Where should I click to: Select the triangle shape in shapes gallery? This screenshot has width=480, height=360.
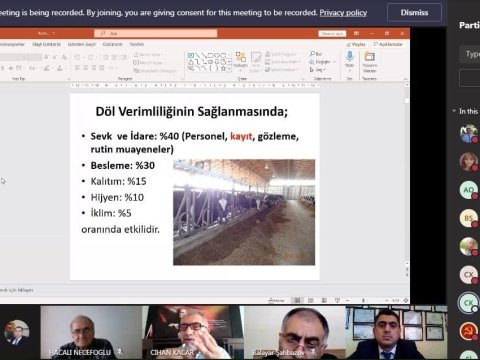[191, 62]
